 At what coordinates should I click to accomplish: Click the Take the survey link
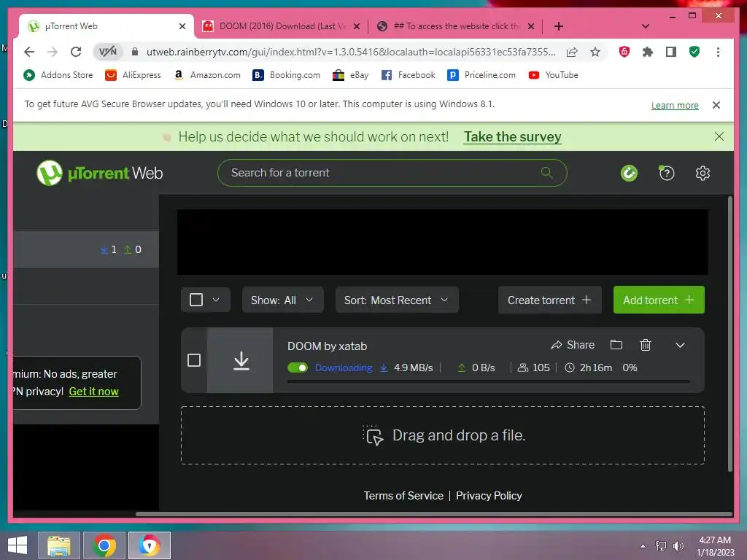pyautogui.click(x=513, y=136)
